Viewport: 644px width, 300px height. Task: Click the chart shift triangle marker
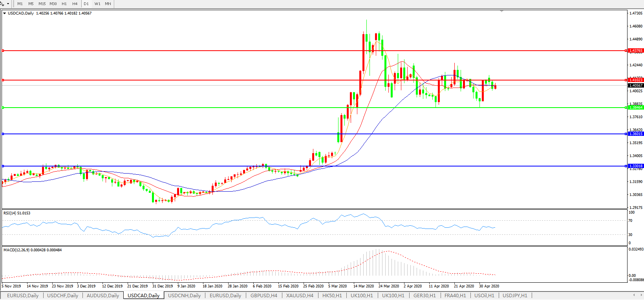(x=501, y=11)
